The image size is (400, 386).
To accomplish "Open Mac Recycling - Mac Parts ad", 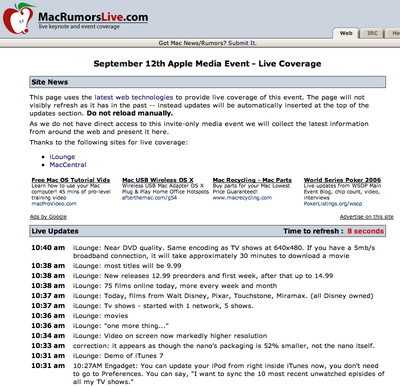I will (252, 180).
